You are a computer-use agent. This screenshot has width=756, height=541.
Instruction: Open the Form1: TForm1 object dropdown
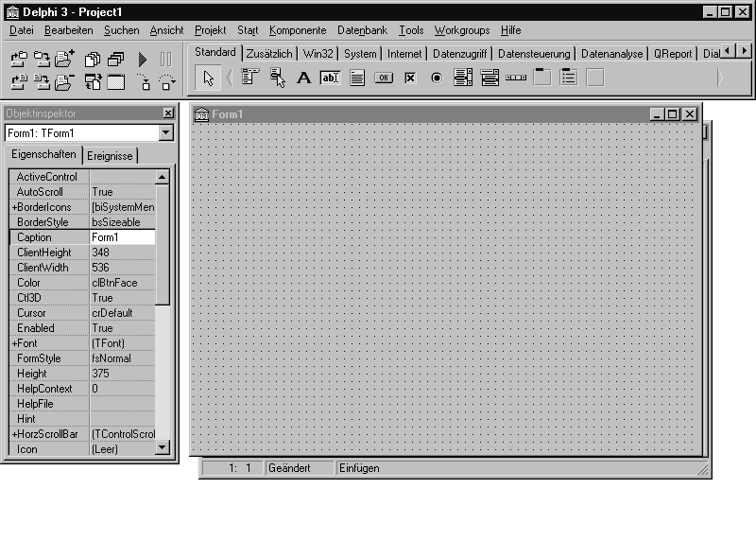pos(166,132)
